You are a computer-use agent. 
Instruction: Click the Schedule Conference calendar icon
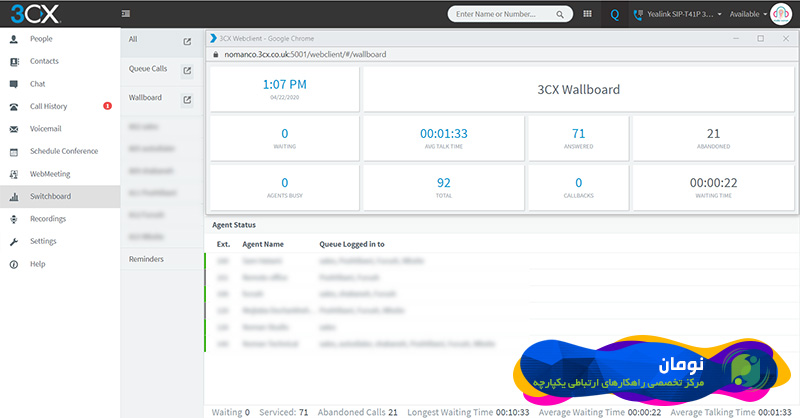click(x=14, y=152)
